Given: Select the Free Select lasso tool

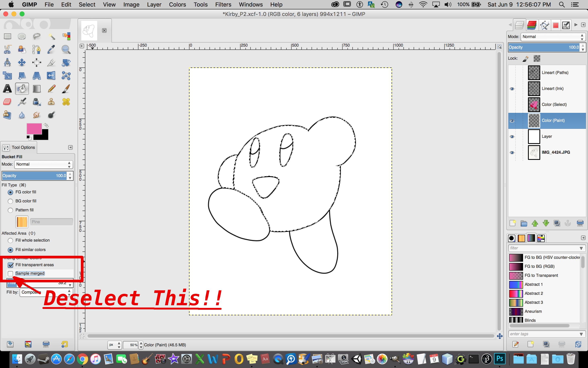Looking at the screenshot, I should (x=37, y=36).
